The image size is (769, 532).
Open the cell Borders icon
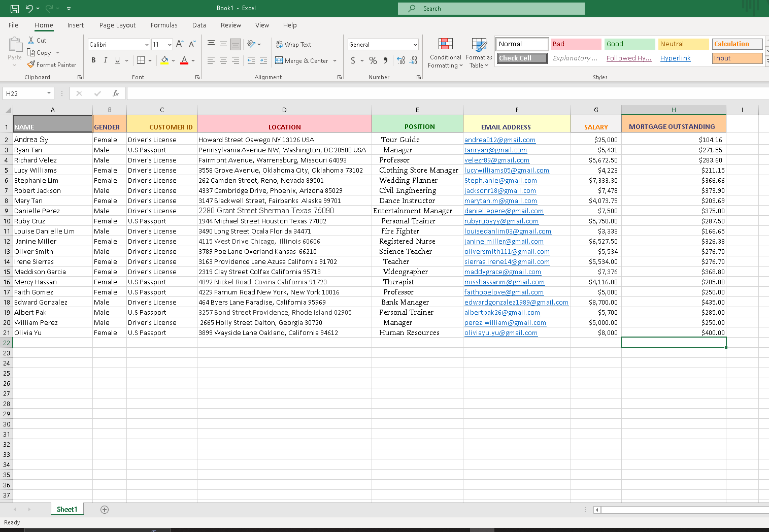click(x=141, y=60)
